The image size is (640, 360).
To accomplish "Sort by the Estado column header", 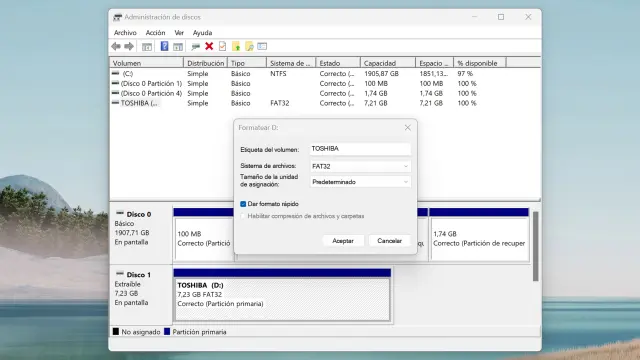I will click(338, 63).
